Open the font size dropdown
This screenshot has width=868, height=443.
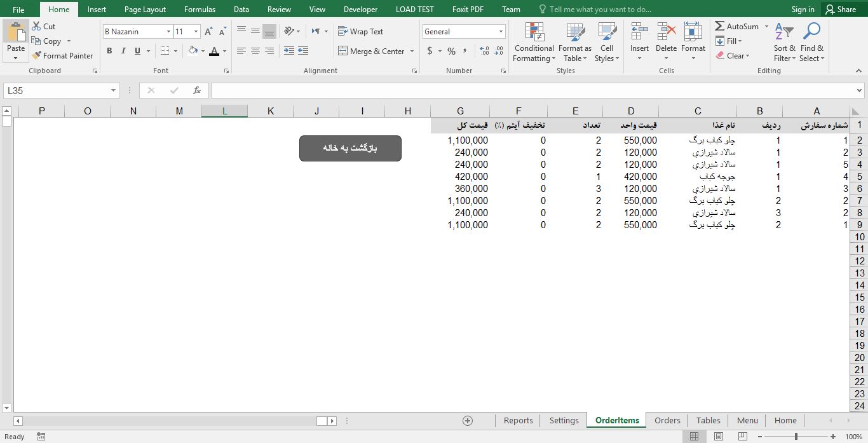tap(196, 31)
